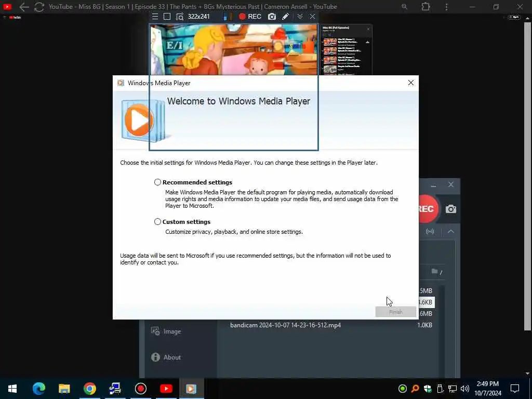The height and width of the screenshot is (399, 532).
Task: Start recording with the bar's REC button
Action: tap(250, 17)
